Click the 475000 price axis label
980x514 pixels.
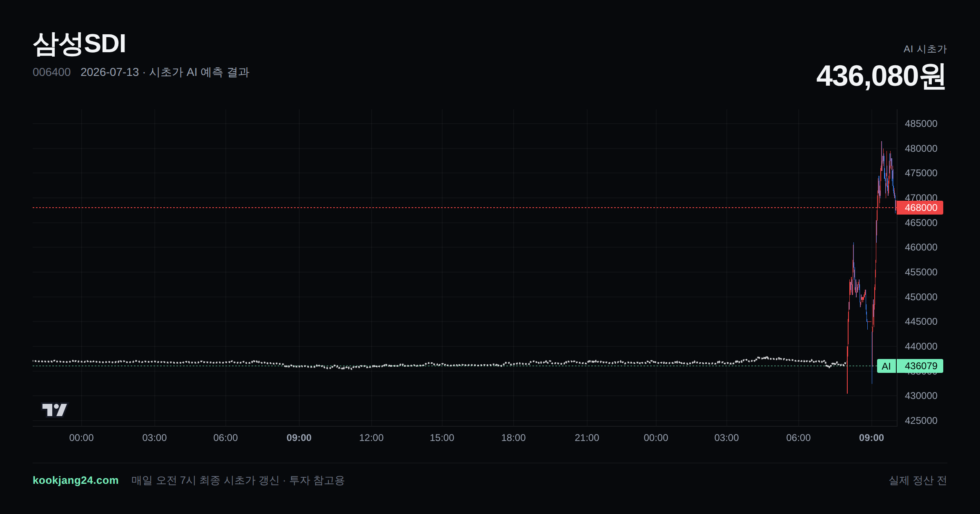(x=921, y=173)
